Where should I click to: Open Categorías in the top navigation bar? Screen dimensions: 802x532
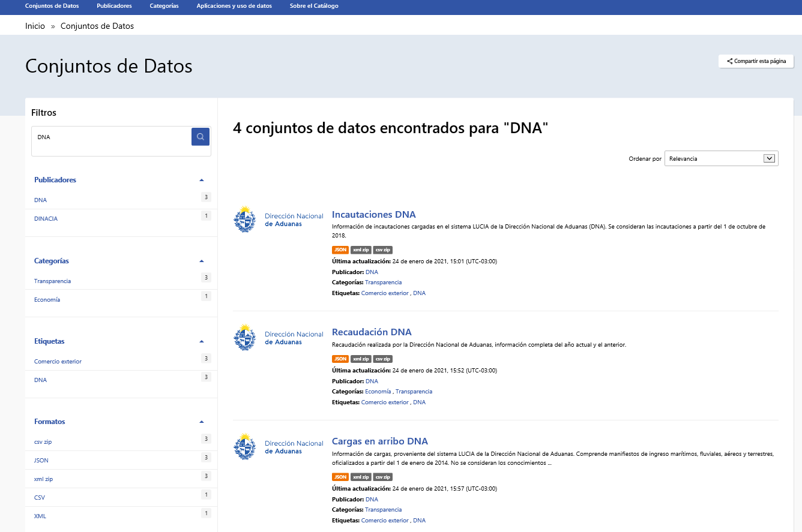click(x=164, y=6)
